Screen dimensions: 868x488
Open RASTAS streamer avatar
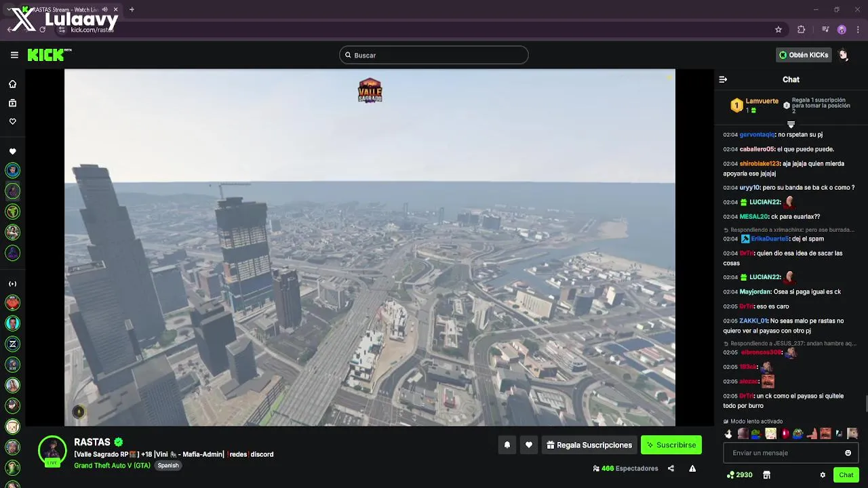tap(52, 451)
